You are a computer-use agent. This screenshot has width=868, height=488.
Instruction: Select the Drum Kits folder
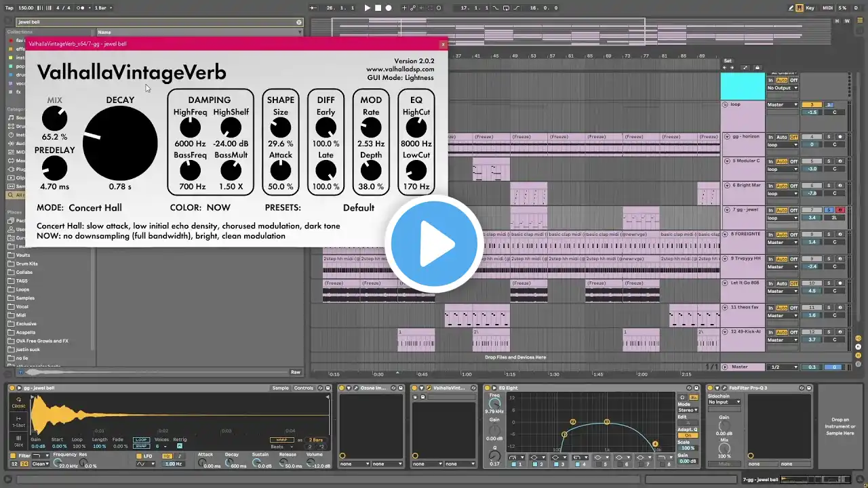[x=26, y=264]
